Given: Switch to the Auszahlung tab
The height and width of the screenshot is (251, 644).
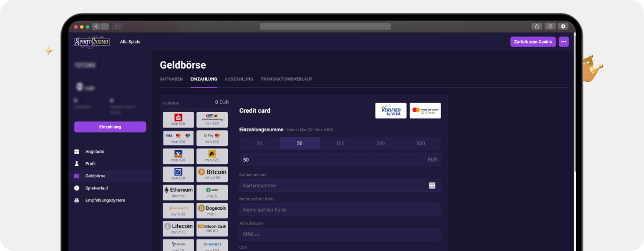Looking at the screenshot, I should click(x=239, y=79).
